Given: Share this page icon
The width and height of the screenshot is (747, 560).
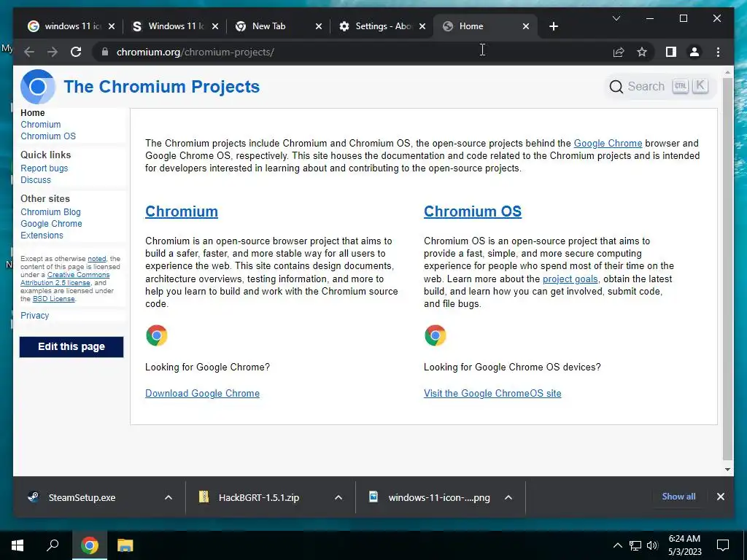Looking at the screenshot, I should point(619,52).
